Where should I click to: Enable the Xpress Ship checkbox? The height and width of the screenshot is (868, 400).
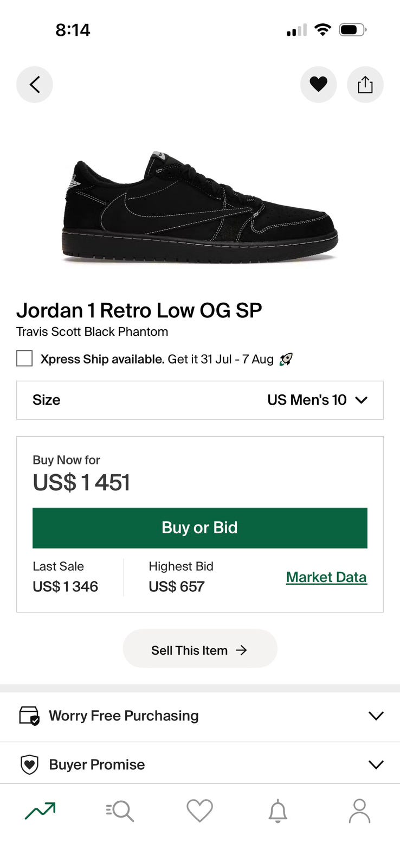click(24, 359)
